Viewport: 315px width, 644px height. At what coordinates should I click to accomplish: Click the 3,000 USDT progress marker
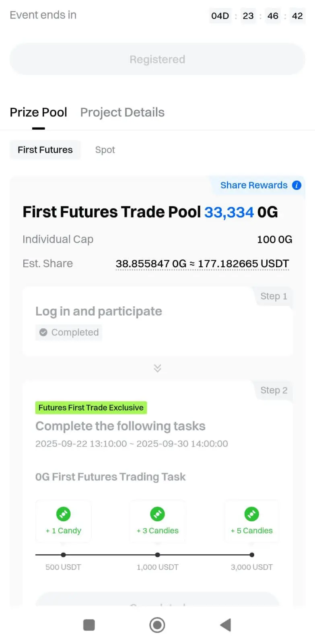click(252, 555)
